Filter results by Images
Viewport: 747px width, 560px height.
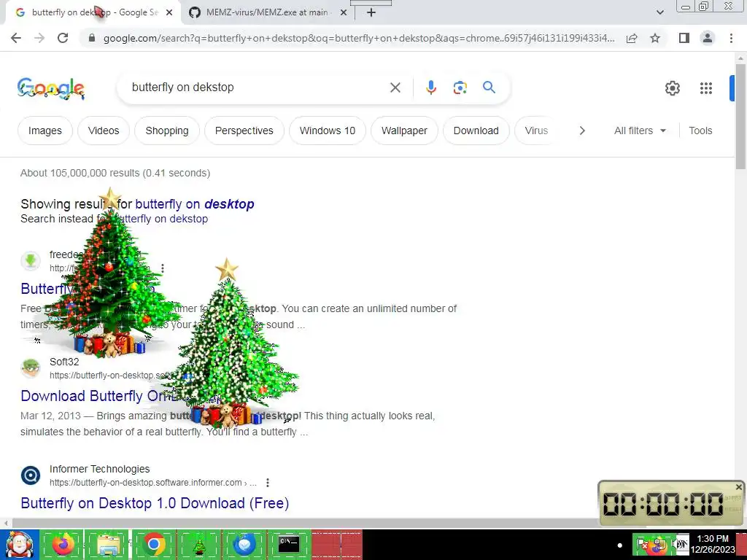click(44, 131)
